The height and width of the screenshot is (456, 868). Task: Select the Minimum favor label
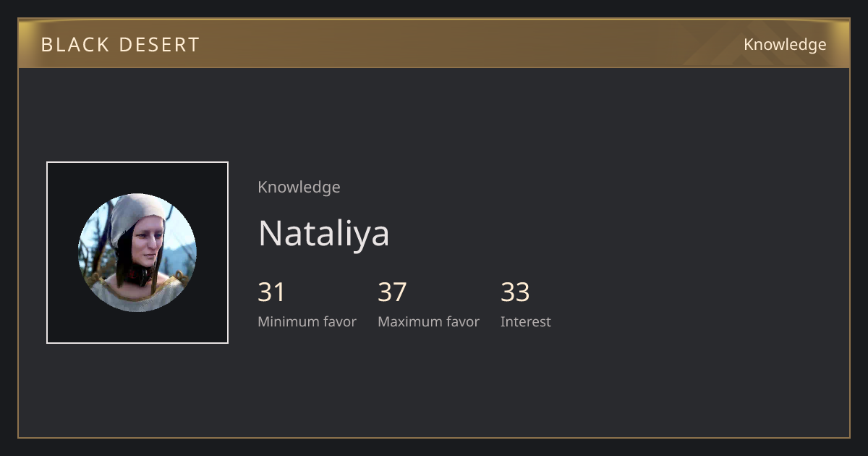pos(307,321)
